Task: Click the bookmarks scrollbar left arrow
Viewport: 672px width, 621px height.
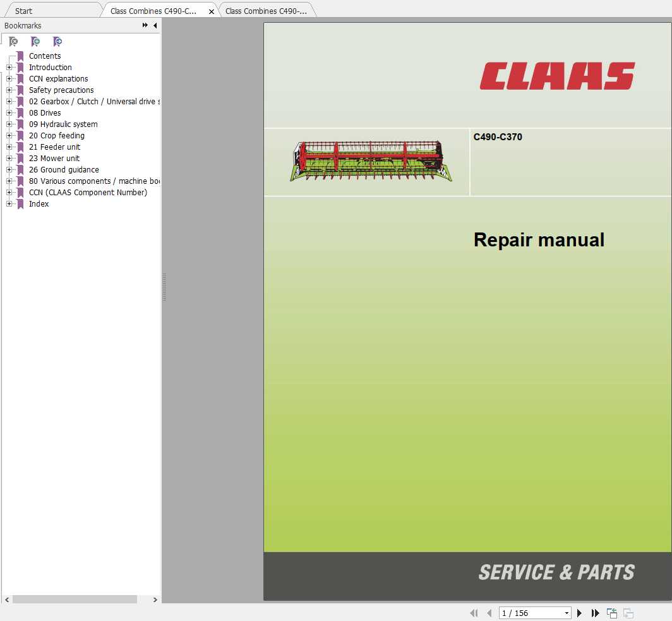Action: [7, 600]
